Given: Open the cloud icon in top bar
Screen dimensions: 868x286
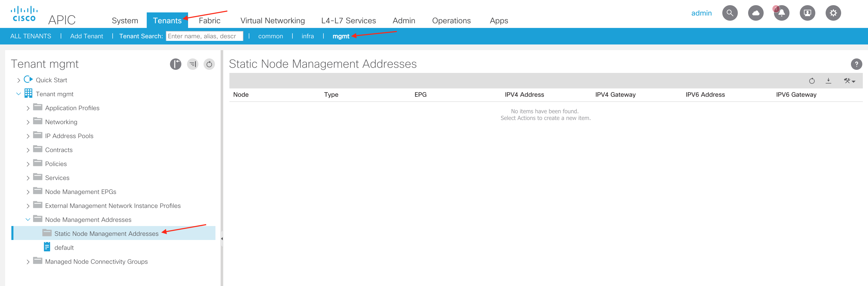Looking at the screenshot, I should point(755,13).
